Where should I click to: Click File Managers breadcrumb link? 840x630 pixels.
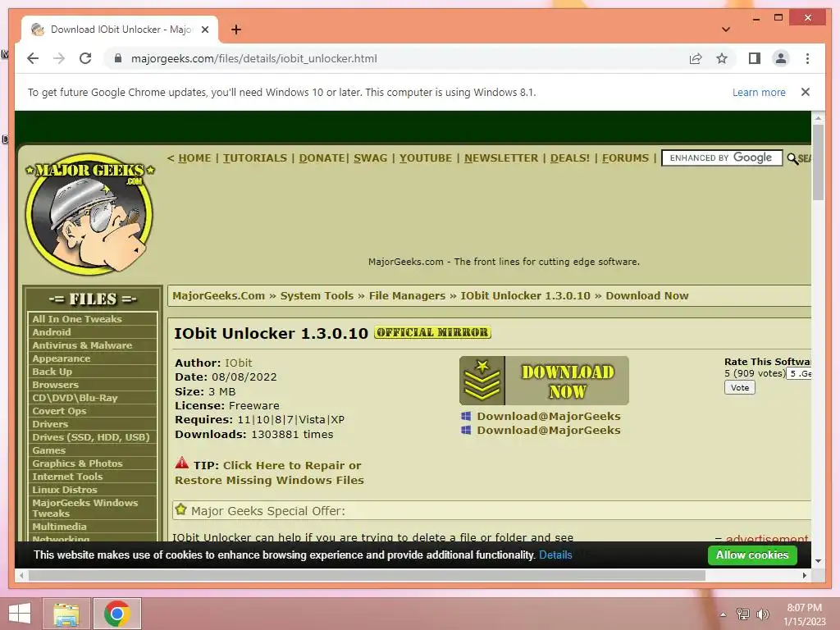407,295
